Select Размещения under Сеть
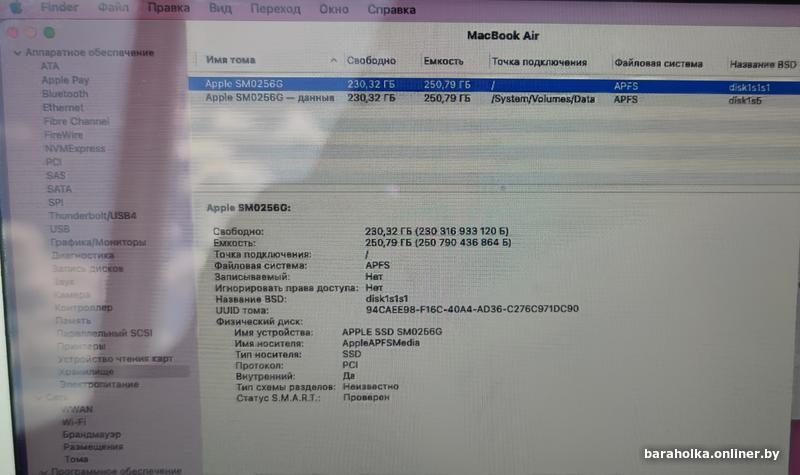The height and width of the screenshot is (475, 800). click(93, 447)
